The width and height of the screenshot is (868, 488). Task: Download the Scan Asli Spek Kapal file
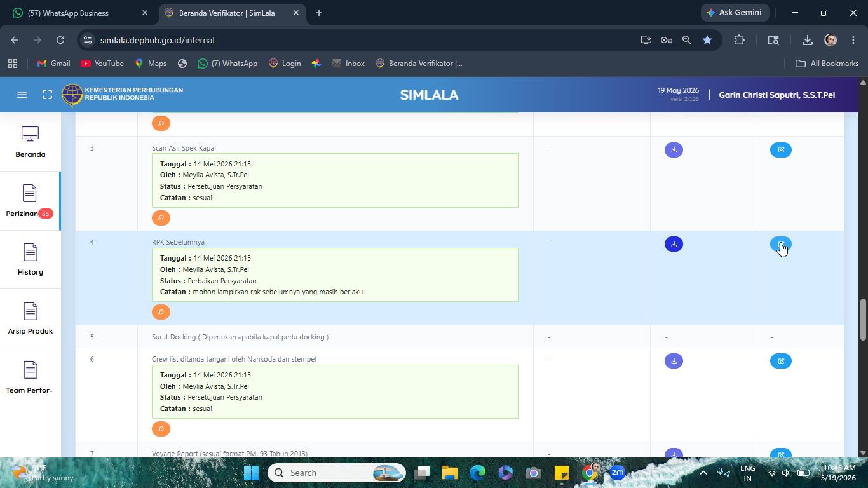(x=674, y=150)
